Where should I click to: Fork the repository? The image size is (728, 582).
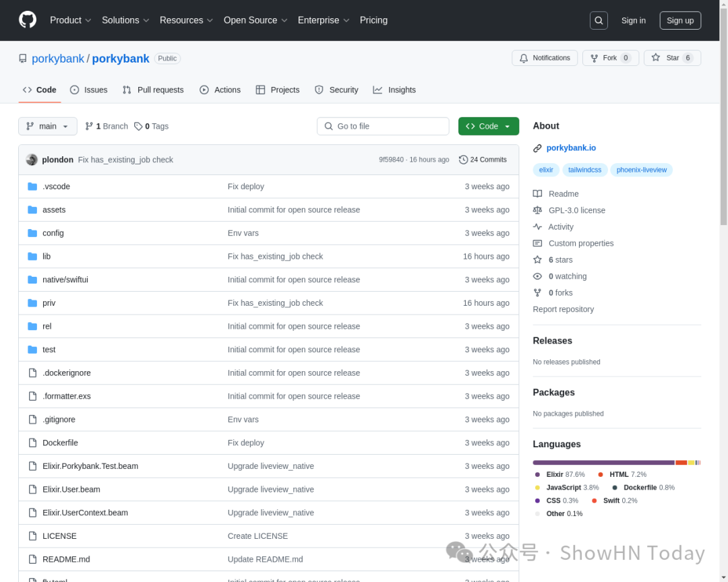(611, 58)
